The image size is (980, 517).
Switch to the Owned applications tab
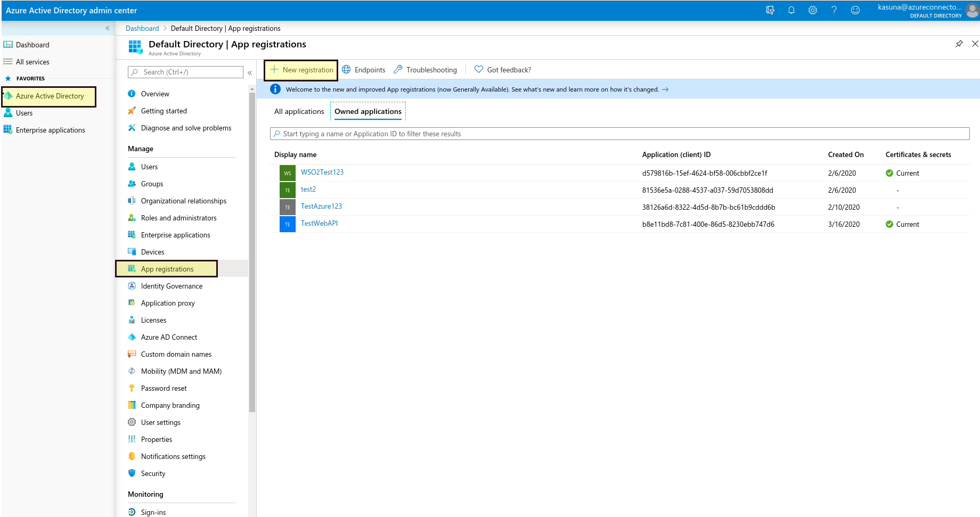[368, 111]
